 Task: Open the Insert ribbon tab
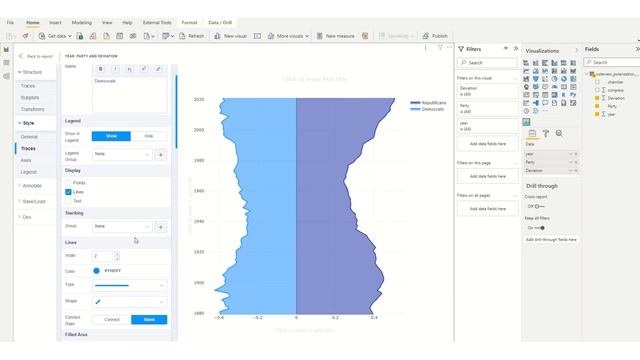(x=55, y=22)
